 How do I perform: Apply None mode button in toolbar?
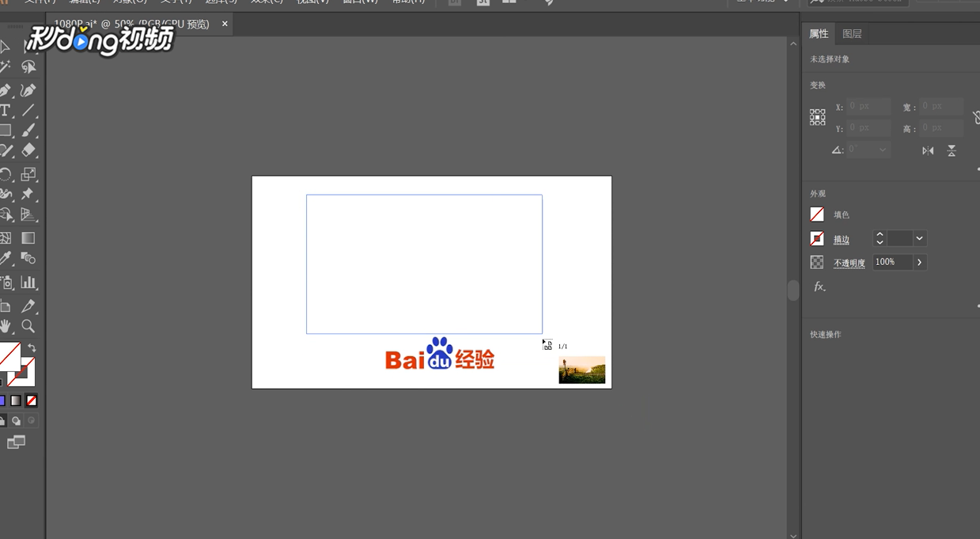click(32, 400)
